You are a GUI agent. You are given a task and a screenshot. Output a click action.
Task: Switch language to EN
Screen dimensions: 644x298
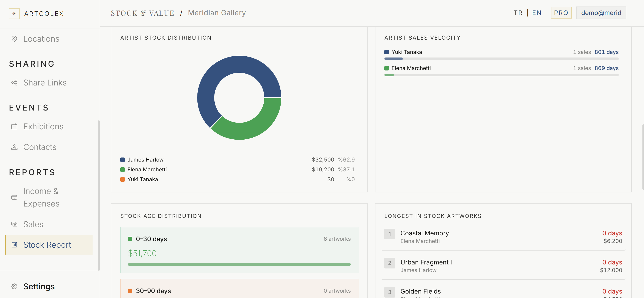(x=536, y=13)
